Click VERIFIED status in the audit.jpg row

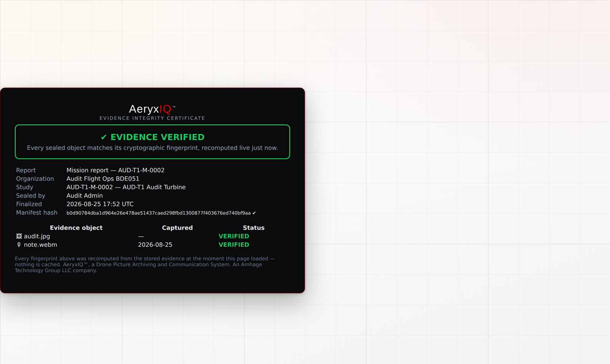tap(234, 236)
